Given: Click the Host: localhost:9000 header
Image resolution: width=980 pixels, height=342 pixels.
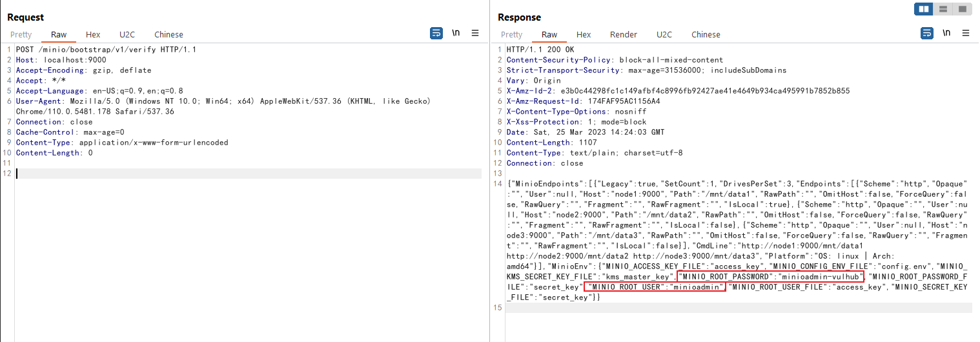Looking at the screenshot, I should [61, 60].
